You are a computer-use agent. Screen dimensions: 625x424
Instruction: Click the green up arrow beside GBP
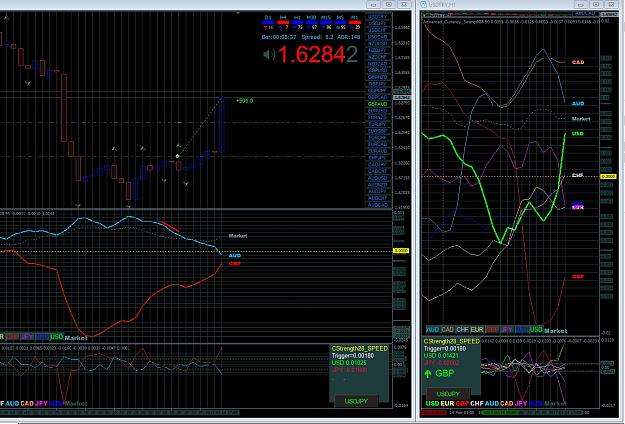click(428, 373)
